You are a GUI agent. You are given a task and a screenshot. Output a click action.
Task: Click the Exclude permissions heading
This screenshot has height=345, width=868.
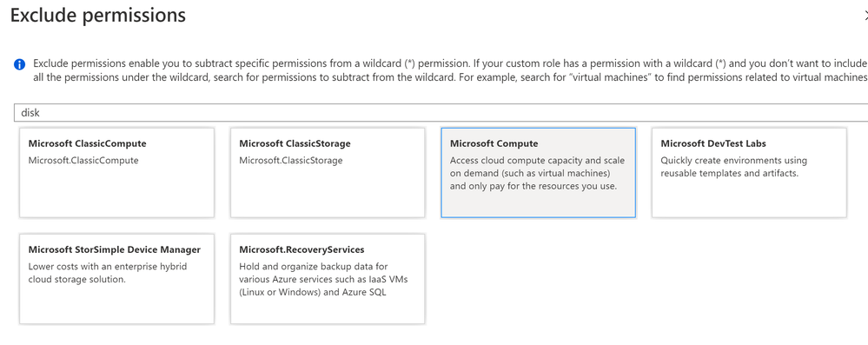[x=98, y=16]
